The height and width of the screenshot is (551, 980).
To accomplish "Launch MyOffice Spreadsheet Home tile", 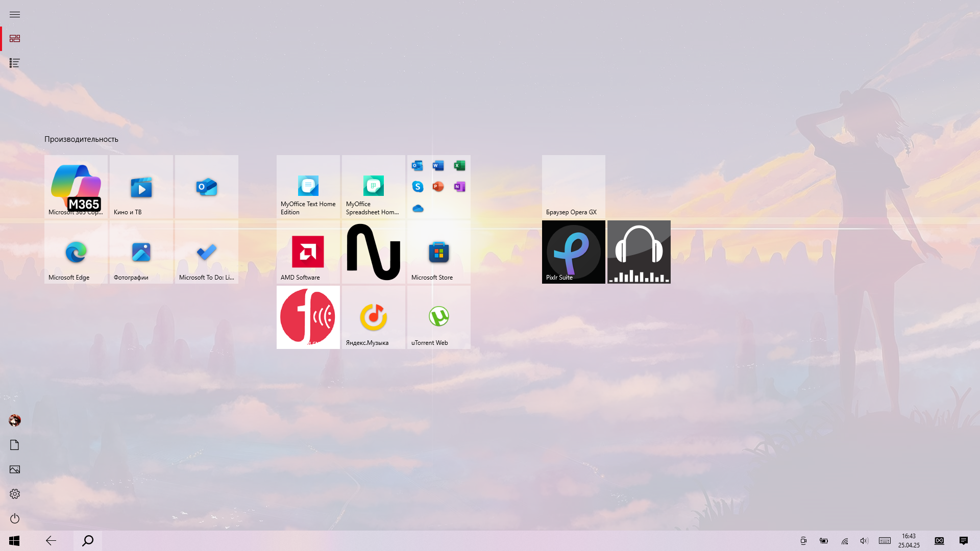I will [x=374, y=187].
